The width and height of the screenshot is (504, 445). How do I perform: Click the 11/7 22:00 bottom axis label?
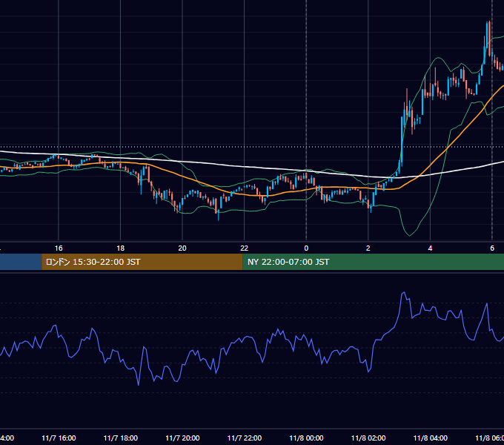pos(245,438)
